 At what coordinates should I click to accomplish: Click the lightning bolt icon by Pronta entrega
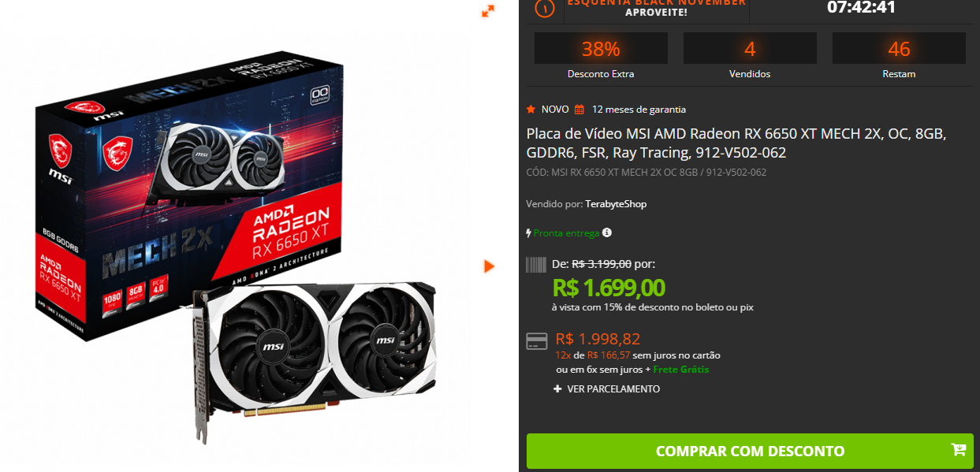point(529,233)
